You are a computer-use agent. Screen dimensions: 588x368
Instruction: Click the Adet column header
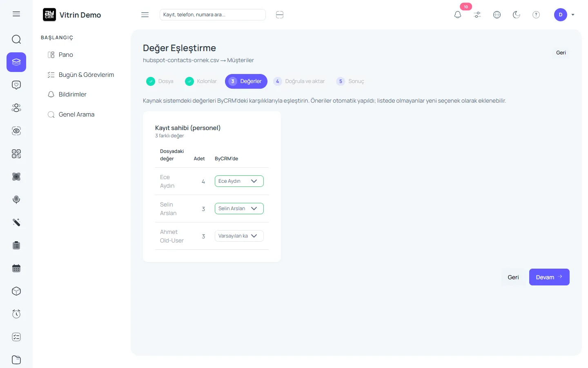(199, 159)
